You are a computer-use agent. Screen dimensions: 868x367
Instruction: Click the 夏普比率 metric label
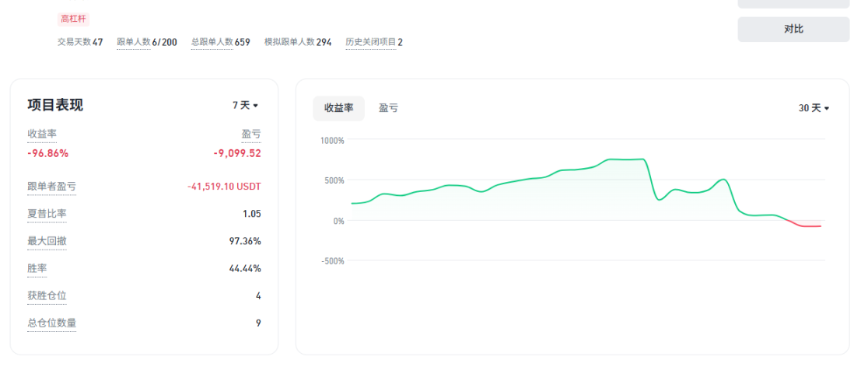(47, 214)
